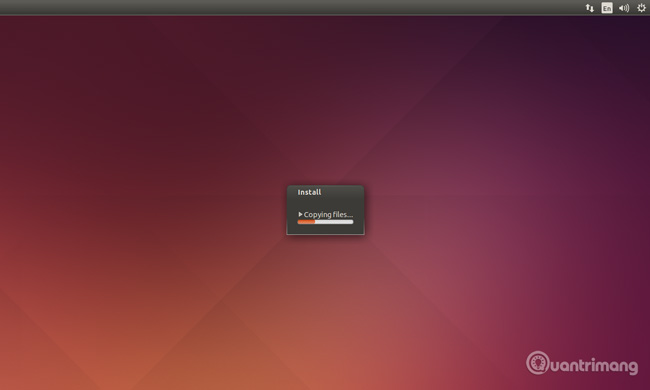Click the En keyboard layout indicator

tap(607, 8)
